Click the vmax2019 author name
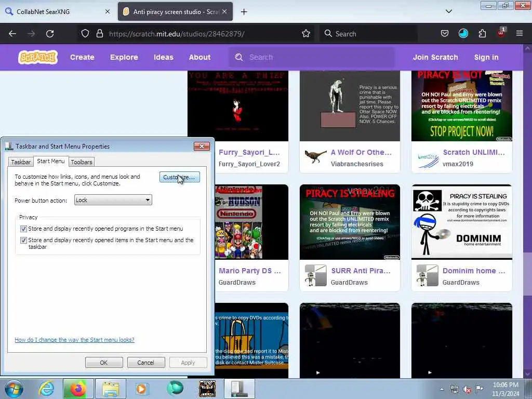The width and height of the screenshot is (532, 399). click(x=458, y=164)
